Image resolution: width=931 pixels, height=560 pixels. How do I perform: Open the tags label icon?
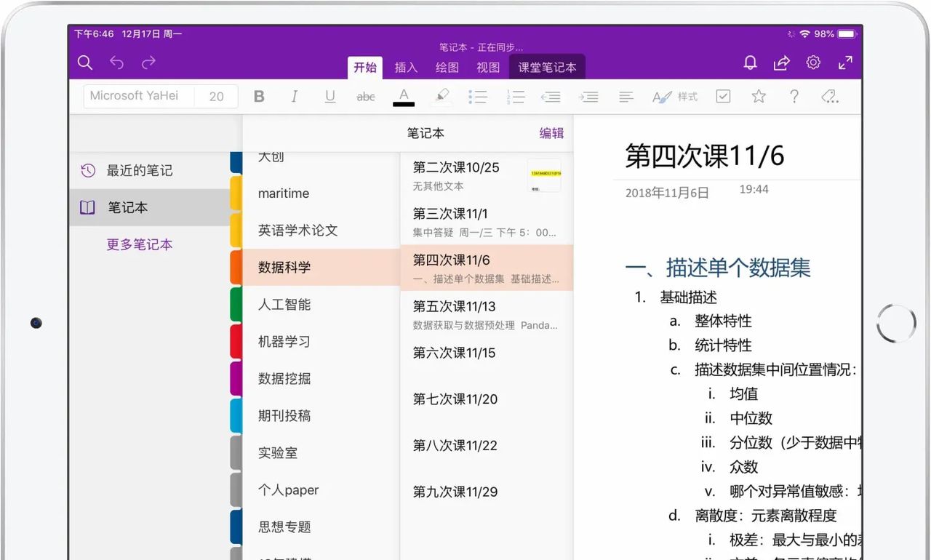coord(830,97)
